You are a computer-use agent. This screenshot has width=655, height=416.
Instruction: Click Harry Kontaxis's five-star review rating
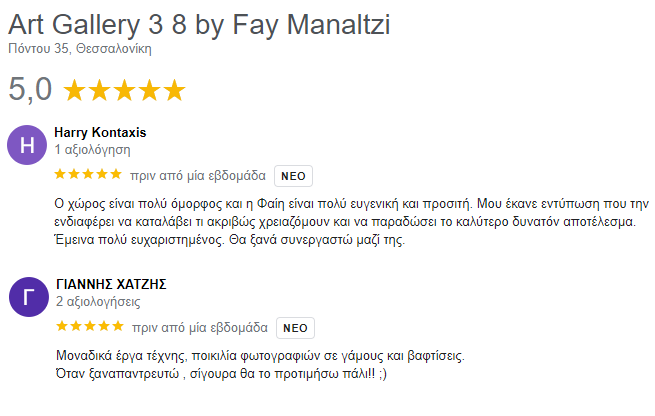click(88, 176)
